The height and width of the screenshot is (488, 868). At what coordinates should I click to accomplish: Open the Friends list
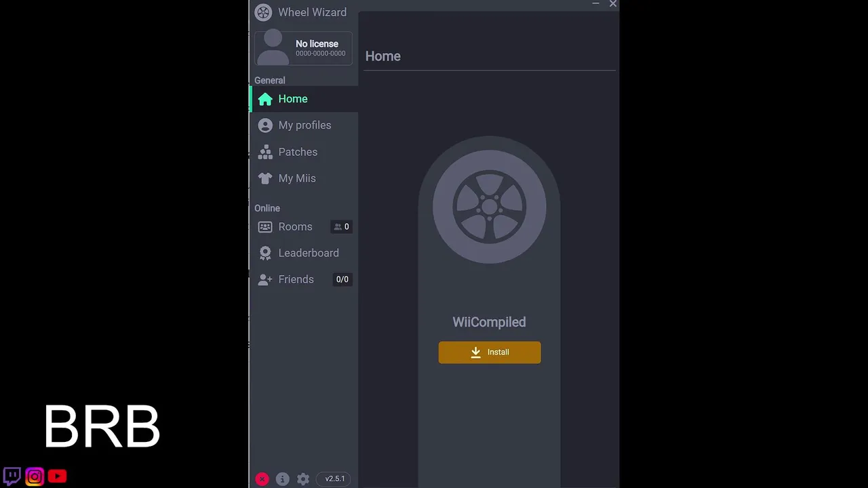click(x=304, y=279)
